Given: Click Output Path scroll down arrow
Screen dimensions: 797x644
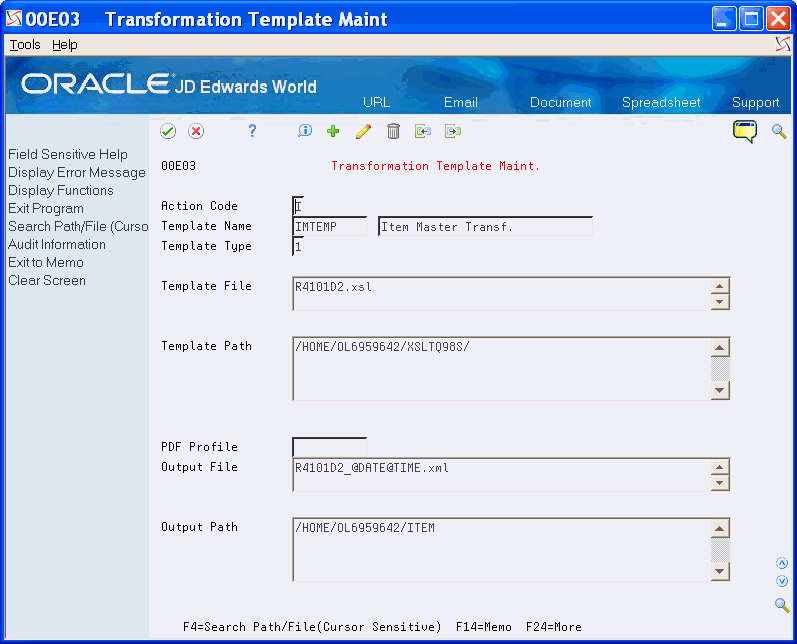Looking at the screenshot, I should coord(720,571).
